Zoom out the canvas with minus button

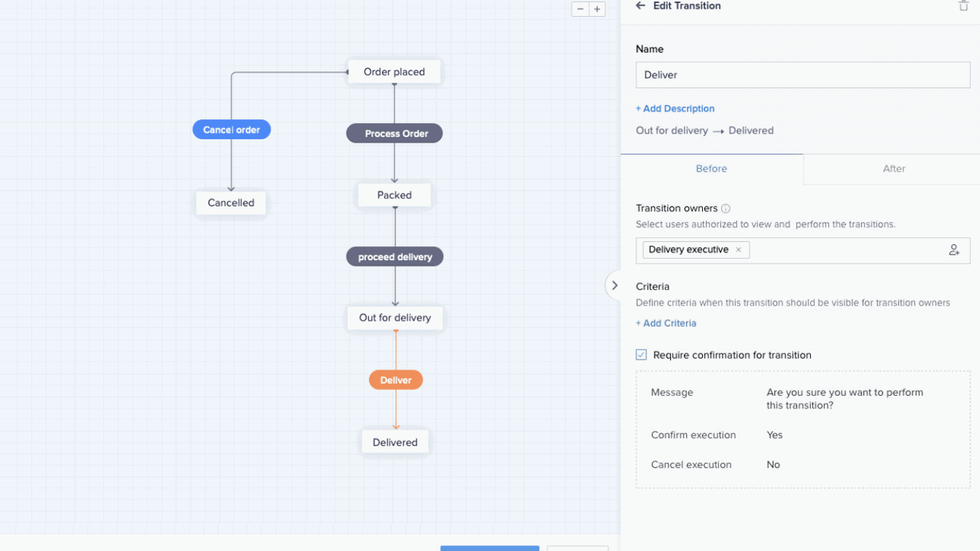580,9
